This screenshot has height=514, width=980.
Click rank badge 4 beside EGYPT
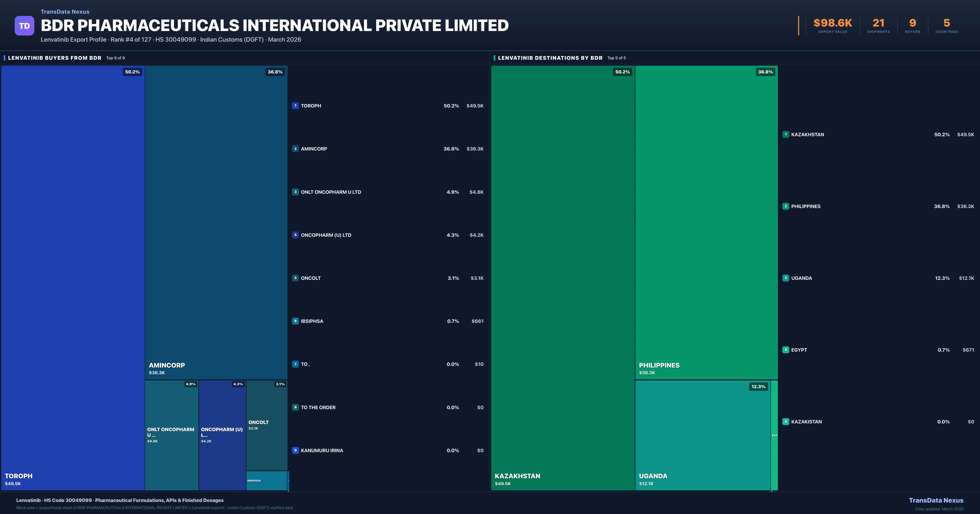[786, 350]
